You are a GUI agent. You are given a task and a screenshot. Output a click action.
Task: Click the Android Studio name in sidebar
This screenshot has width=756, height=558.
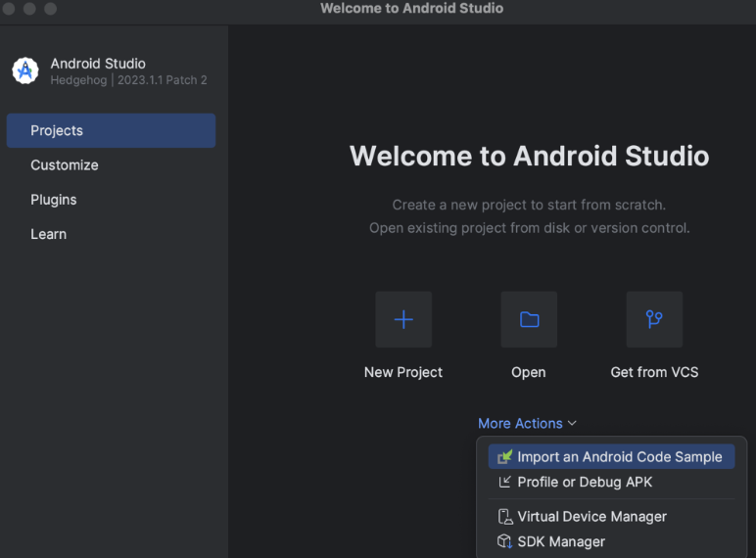(98, 64)
